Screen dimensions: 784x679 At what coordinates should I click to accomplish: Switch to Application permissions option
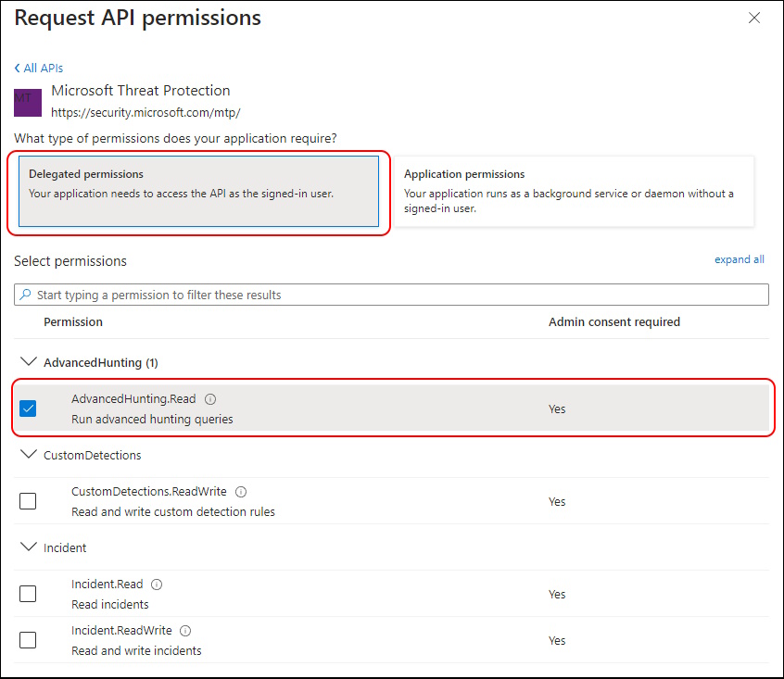[574, 192]
